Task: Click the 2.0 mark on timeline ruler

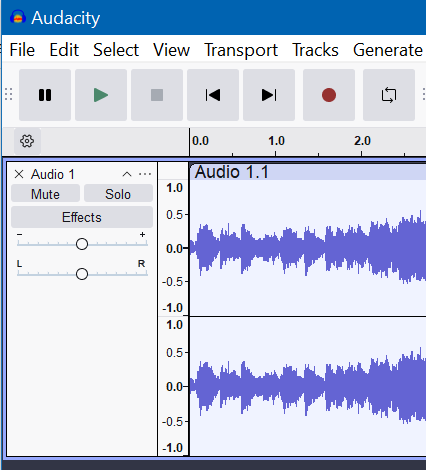Action: point(362,141)
